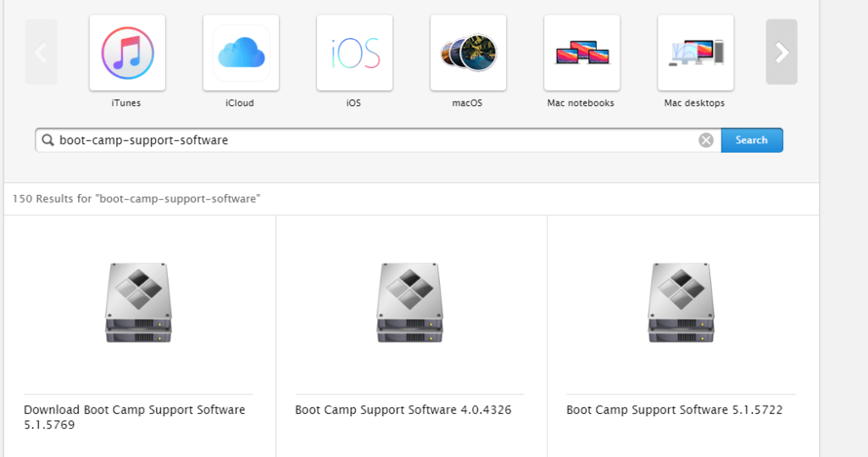
Task: Focus the boot-camp-support-software search field
Action: [378, 140]
